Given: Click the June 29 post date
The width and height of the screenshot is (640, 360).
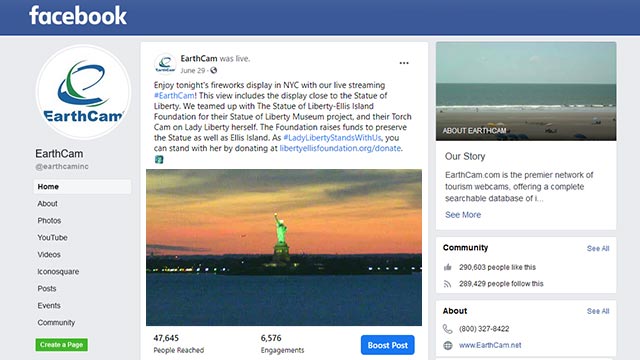Looking at the screenshot, I should tap(193, 70).
